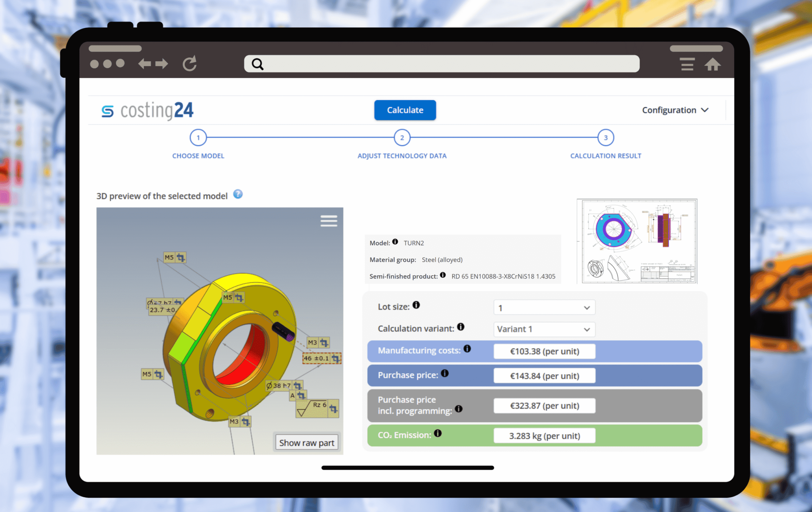Select the Ø38 h7 tolerance annotation
The width and height of the screenshot is (812, 512).
(284, 385)
